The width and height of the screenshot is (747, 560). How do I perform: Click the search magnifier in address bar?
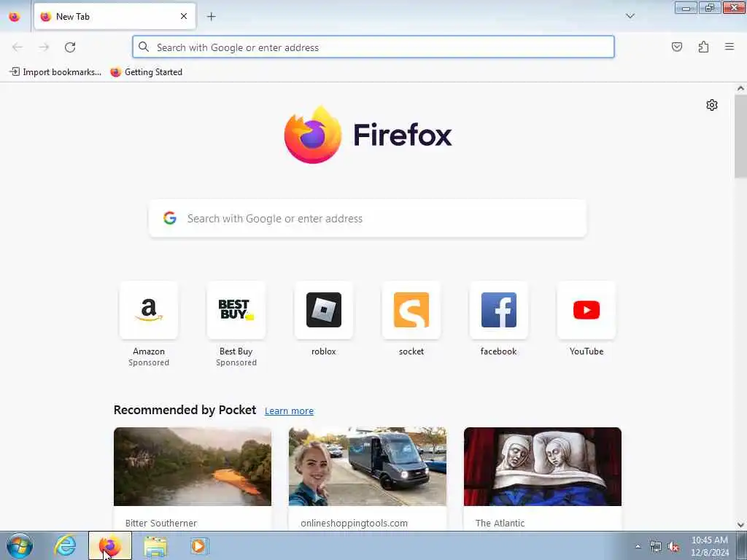click(x=144, y=47)
